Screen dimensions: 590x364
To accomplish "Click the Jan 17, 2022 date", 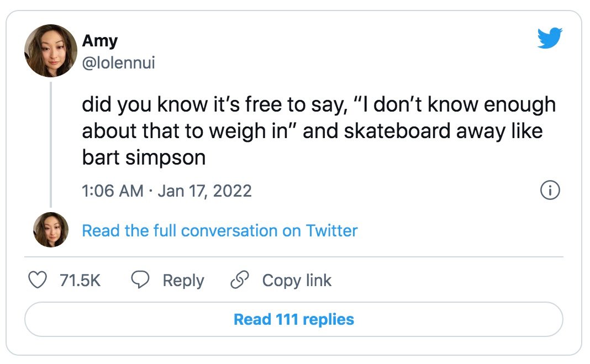I will 205,191.
